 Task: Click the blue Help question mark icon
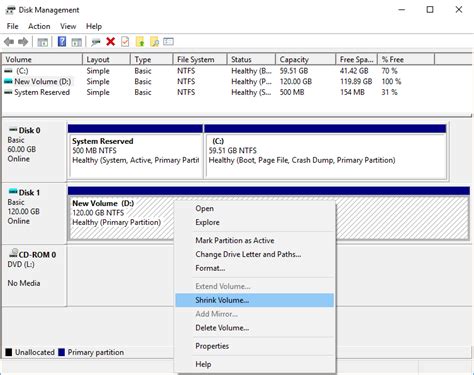coord(62,42)
